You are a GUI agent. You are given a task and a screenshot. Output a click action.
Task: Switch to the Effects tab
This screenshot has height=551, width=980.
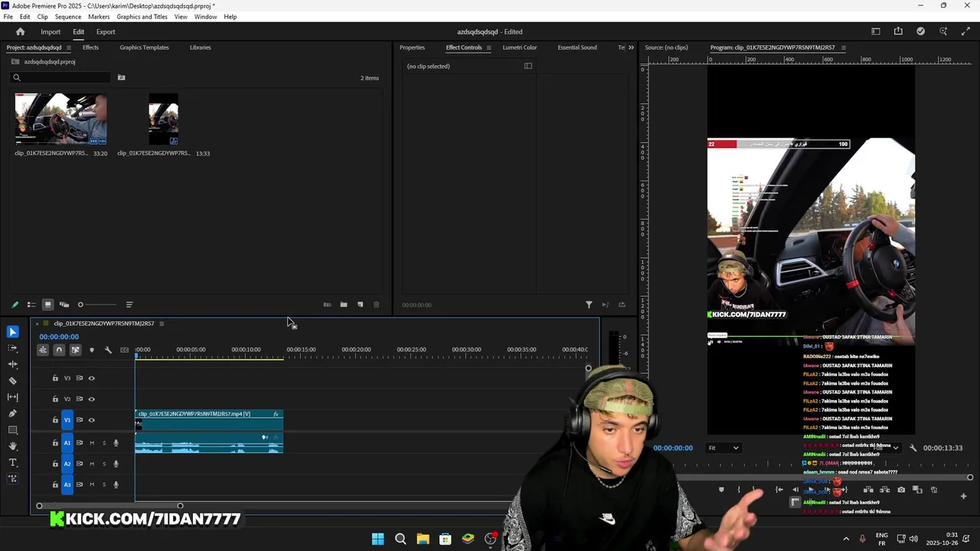tap(90, 47)
